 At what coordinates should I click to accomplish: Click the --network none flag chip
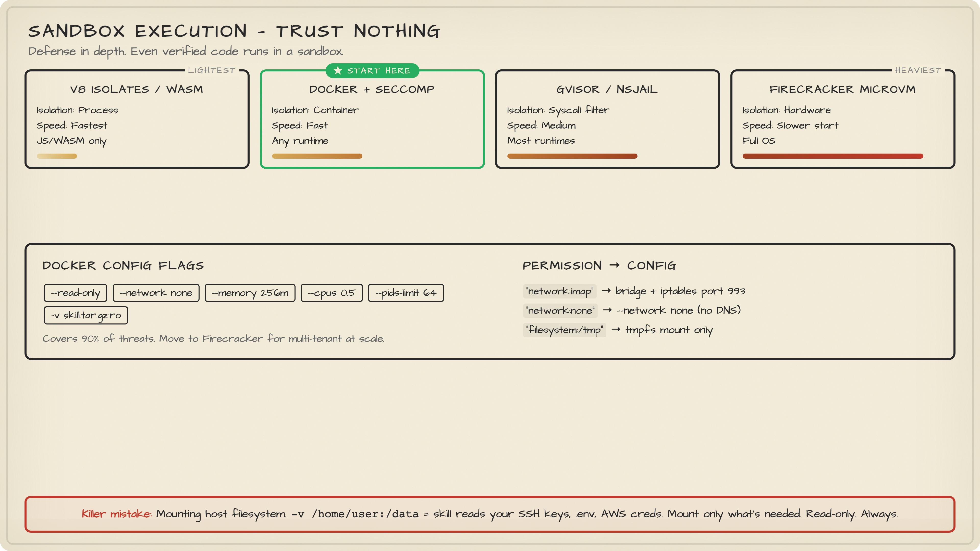pos(156,293)
